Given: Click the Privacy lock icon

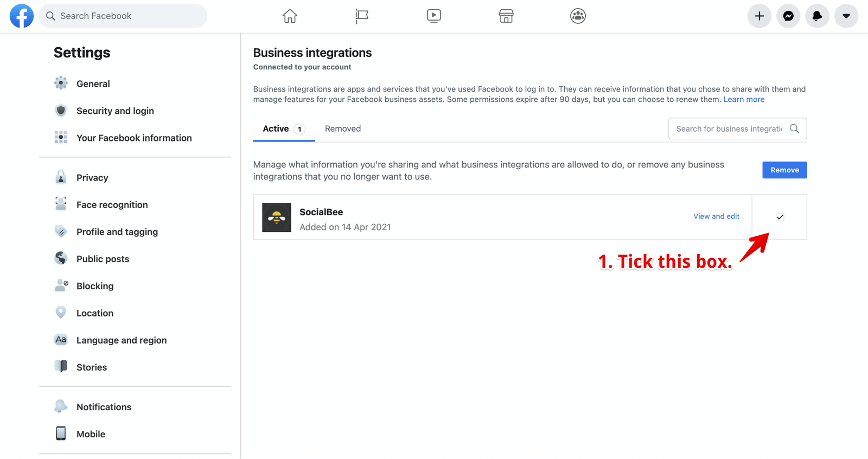Looking at the screenshot, I should (x=61, y=177).
